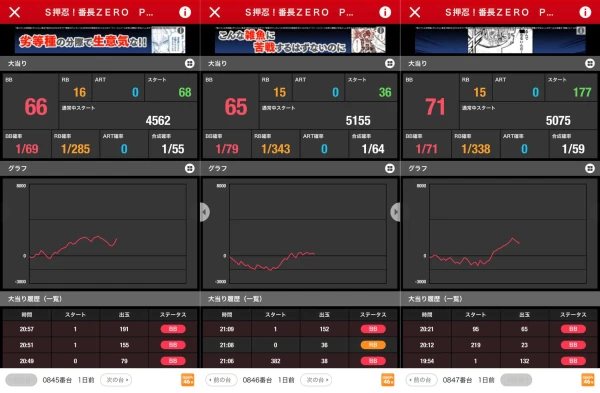Tap info icon above BB 65 panel
The width and height of the screenshot is (600, 393).
[x=385, y=12]
